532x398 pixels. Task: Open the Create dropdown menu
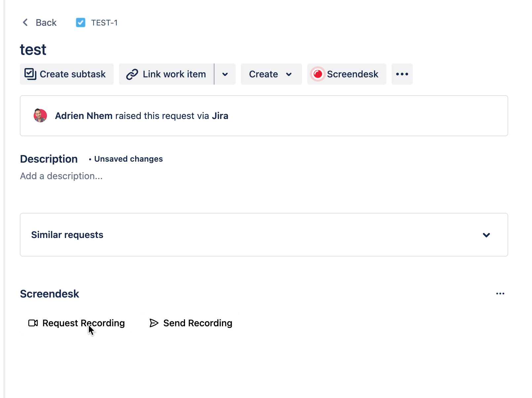click(x=271, y=74)
